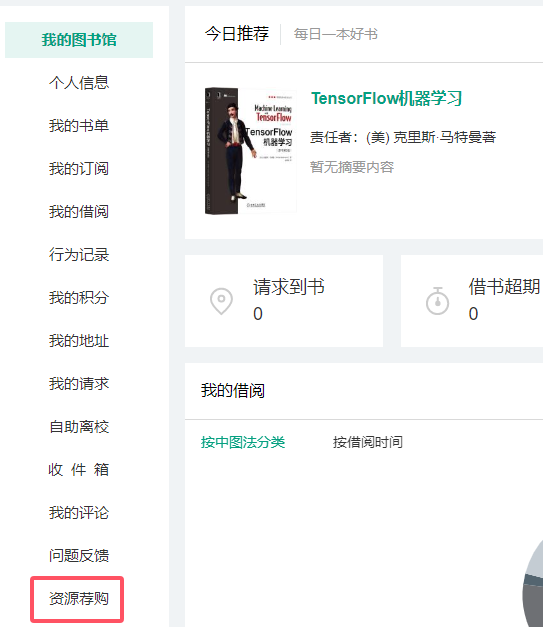
Task: Open highlighted 资源荐购 menu item
Action: 77,599
